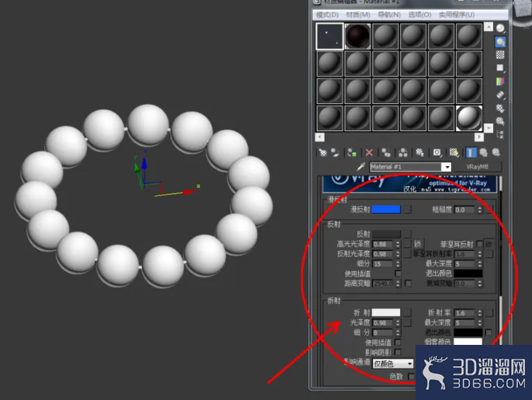Click the Select by Material icon

click(x=500, y=121)
